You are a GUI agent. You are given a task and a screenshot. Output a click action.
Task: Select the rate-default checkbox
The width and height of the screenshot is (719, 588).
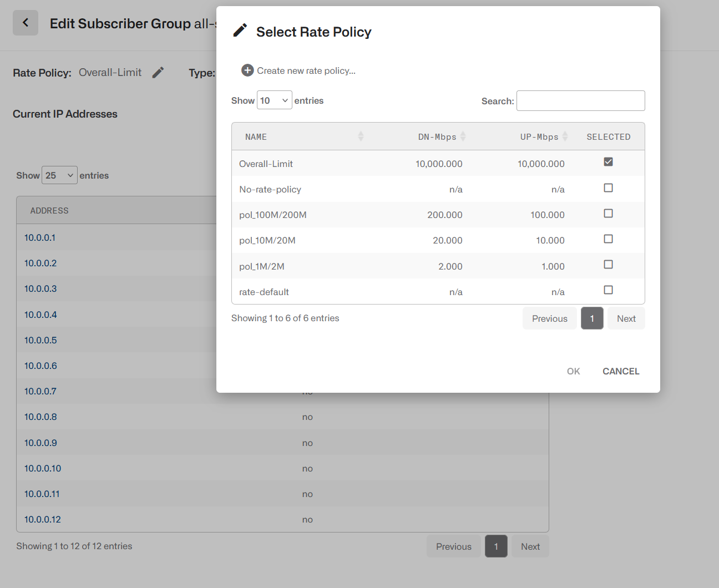[x=608, y=290]
